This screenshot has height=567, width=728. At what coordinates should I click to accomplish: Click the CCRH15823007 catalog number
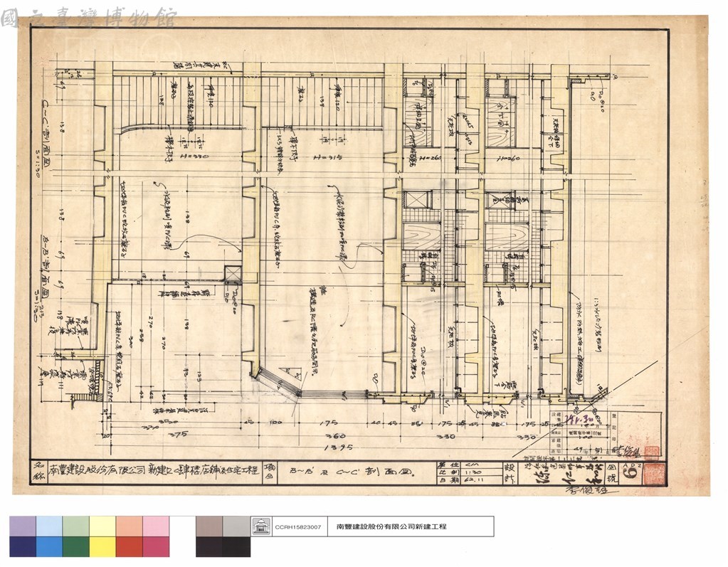coord(297,527)
